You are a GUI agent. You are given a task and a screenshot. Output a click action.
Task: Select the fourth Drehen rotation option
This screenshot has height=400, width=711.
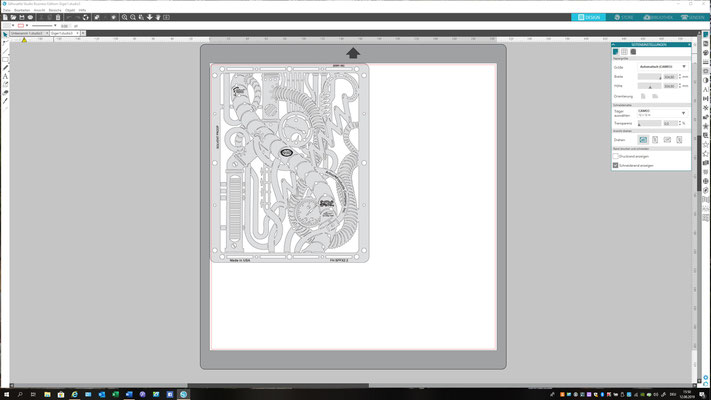(679, 140)
